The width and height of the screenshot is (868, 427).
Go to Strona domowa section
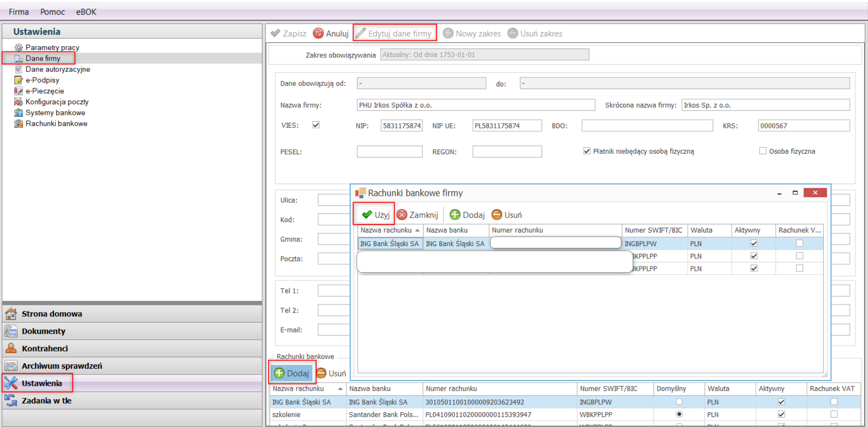pos(52,313)
